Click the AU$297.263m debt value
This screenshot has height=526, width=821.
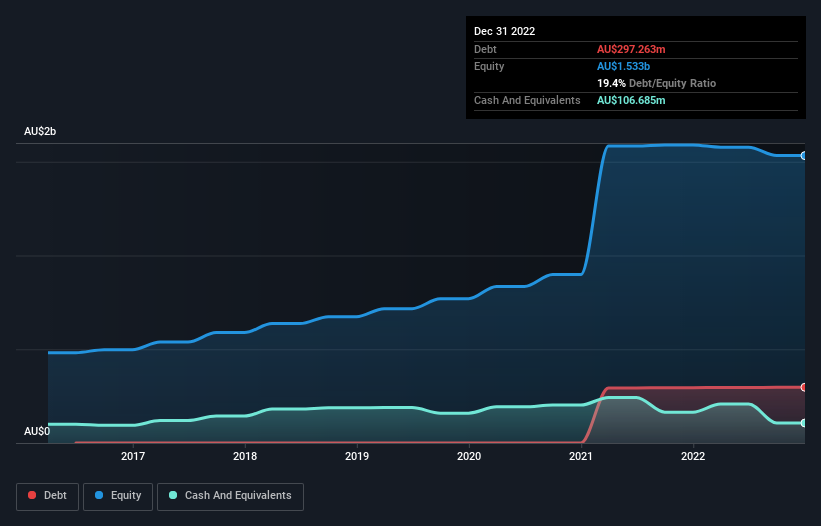631,49
